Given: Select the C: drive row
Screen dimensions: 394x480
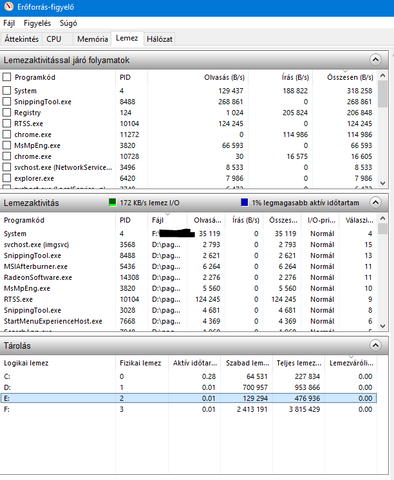Looking at the screenshot, I should click(189, 376).
